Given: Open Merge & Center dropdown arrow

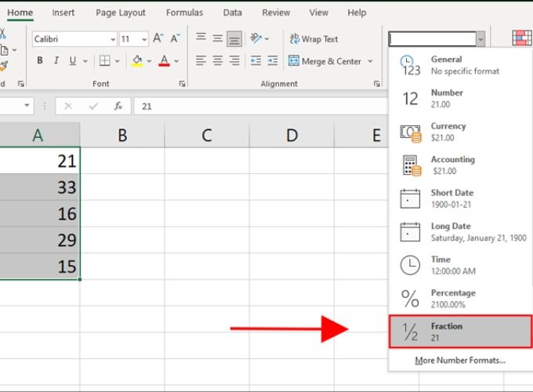Looking at the screenshot, I should click(370, 61).
